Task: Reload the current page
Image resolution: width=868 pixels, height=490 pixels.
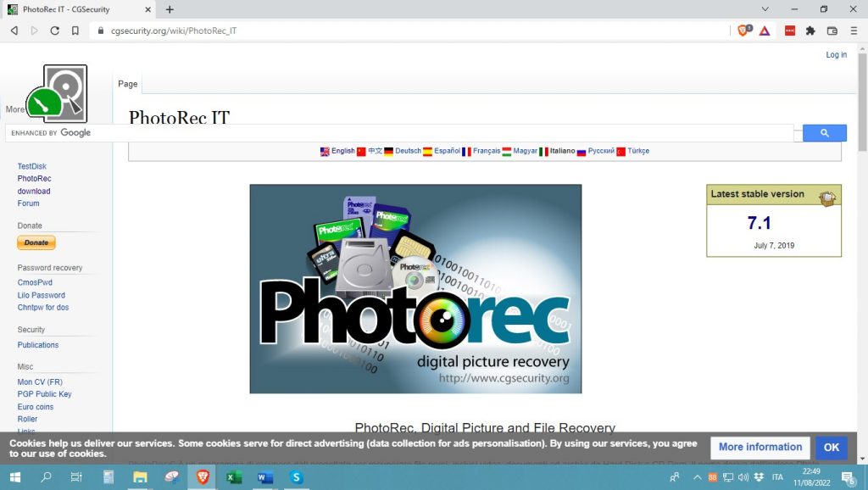Action: pos(54,31)
